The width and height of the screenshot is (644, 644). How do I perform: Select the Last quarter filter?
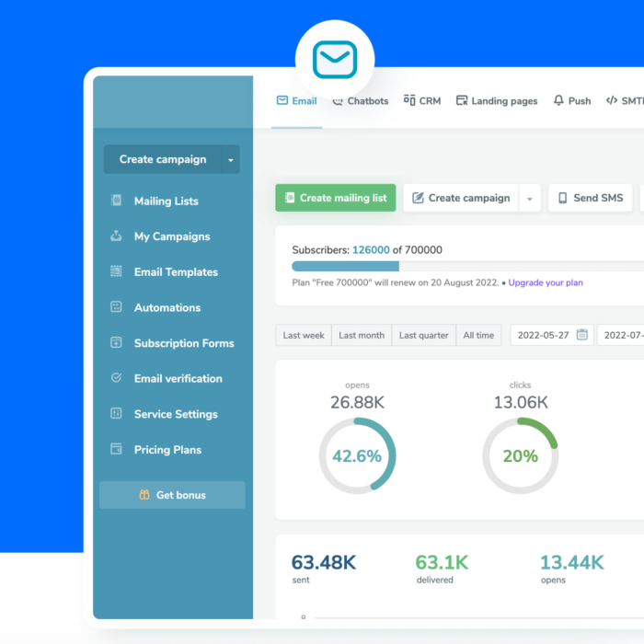click(423, 335)
